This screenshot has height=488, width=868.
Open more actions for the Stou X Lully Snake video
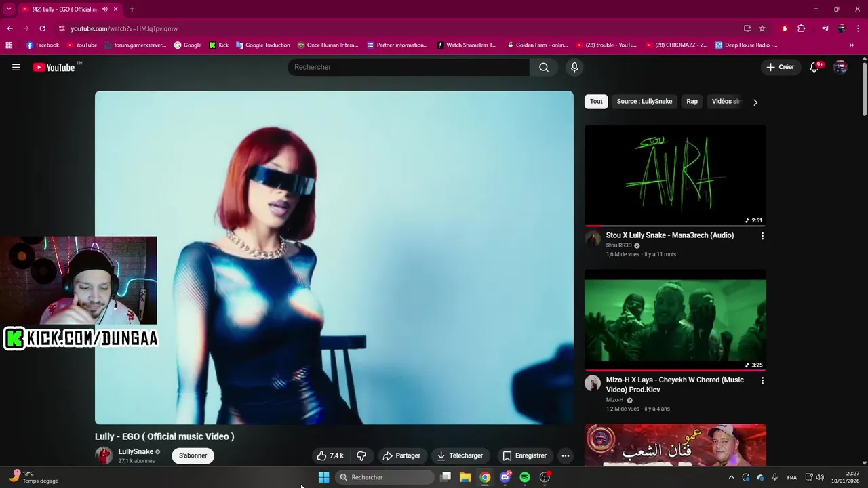coord(762,236)
